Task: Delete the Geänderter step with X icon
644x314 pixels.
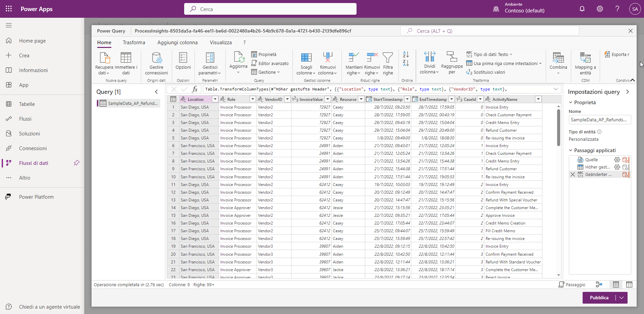Action: [573, 174]
